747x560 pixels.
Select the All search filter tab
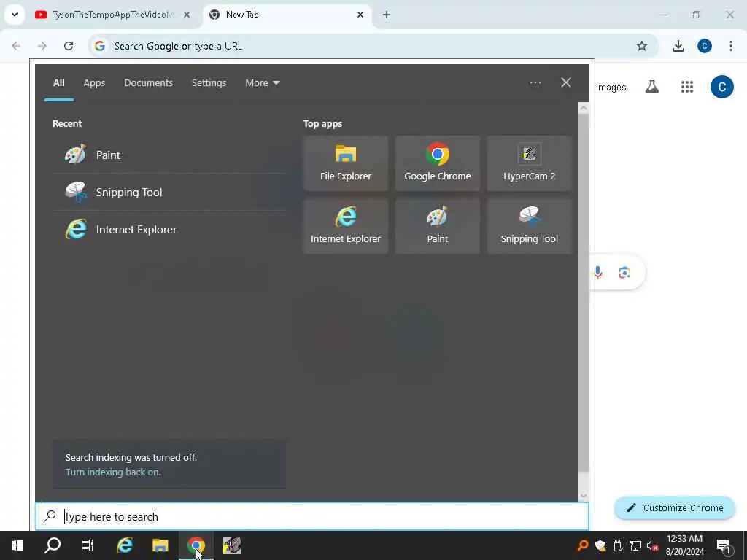tap(58, 83)
